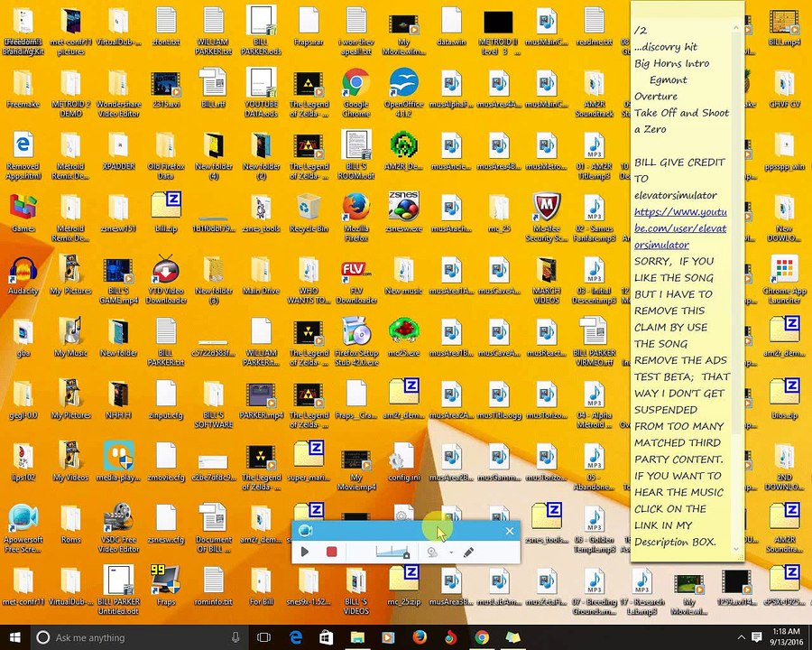Select the lips102 file icon
Viewport: 812px width, 650px height.
click(x=23, y=462)
